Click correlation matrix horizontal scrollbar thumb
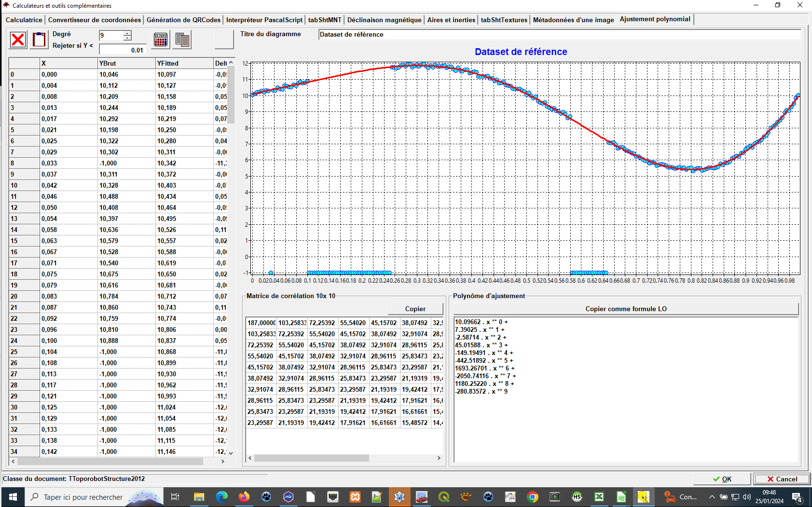This screenshot has height=507, width=812. click(x=312, y=458)
